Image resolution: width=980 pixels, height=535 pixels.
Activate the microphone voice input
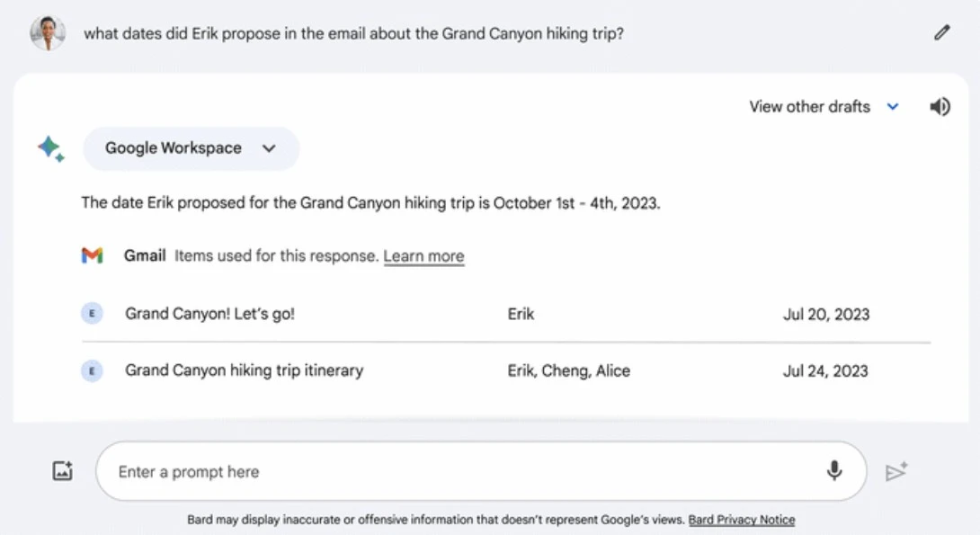tap(834, 471)
